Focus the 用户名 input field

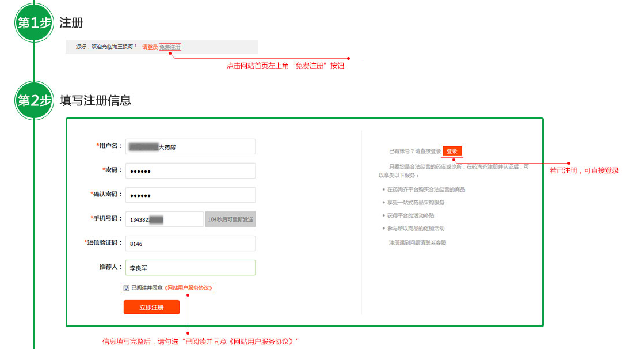tap(190, 147)
